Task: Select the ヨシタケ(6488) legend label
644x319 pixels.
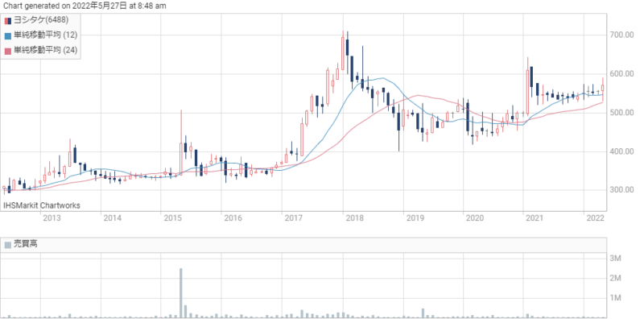Action: coord(41,20)
